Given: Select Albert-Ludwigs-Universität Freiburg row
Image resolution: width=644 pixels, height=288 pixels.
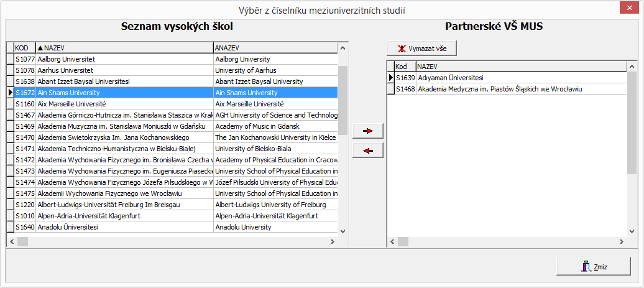Looking at the screenshot, I should pyautogui.click(x=124, y=205).
